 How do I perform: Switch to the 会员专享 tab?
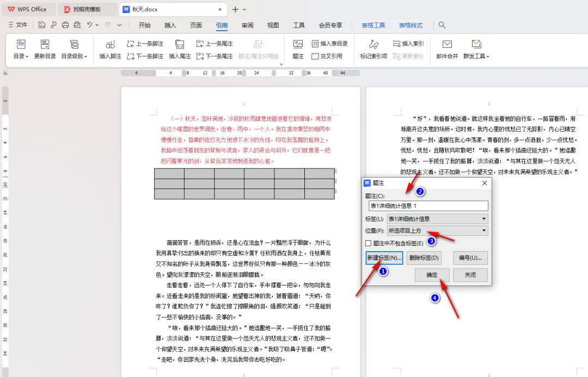point(330,25)
